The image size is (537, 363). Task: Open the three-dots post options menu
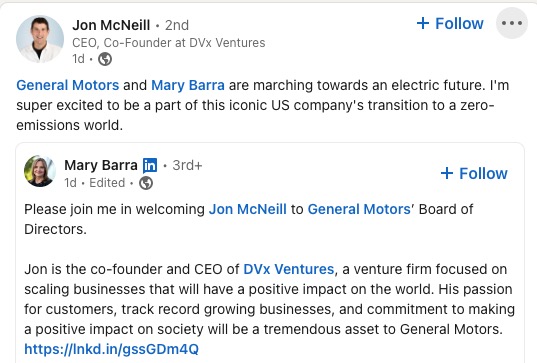512,23
